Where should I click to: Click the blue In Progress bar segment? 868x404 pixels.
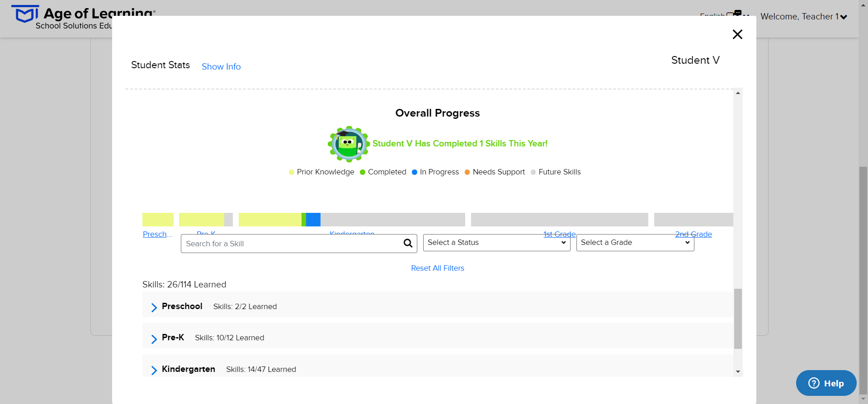click(313, 220)
